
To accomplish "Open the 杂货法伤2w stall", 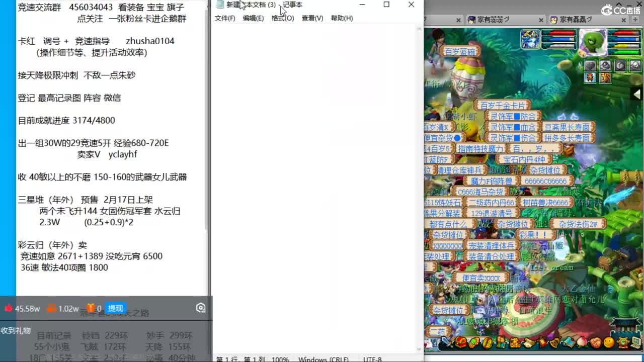I will [578, 224].
